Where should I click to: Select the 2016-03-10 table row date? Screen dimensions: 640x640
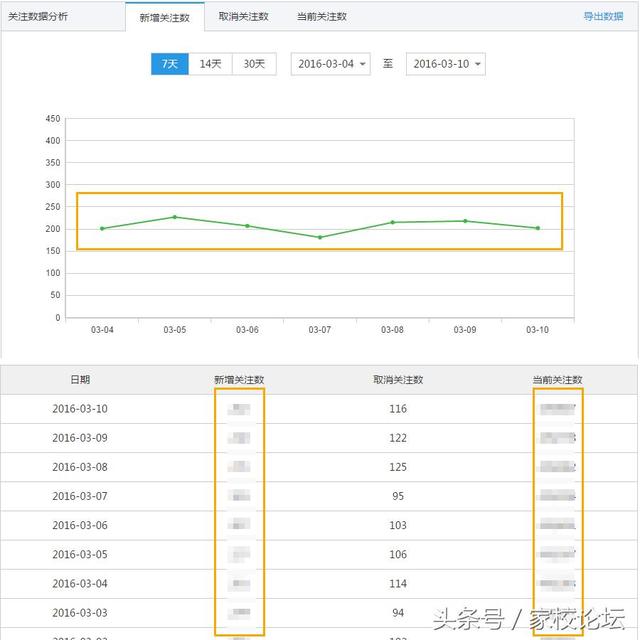[80, 409]
